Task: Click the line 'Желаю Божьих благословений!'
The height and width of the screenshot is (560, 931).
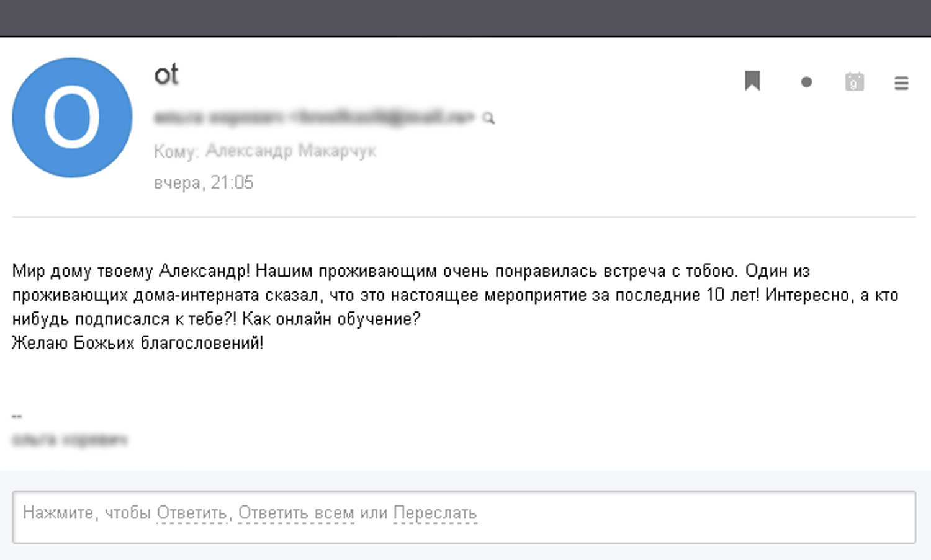Action: pos(138,342)
